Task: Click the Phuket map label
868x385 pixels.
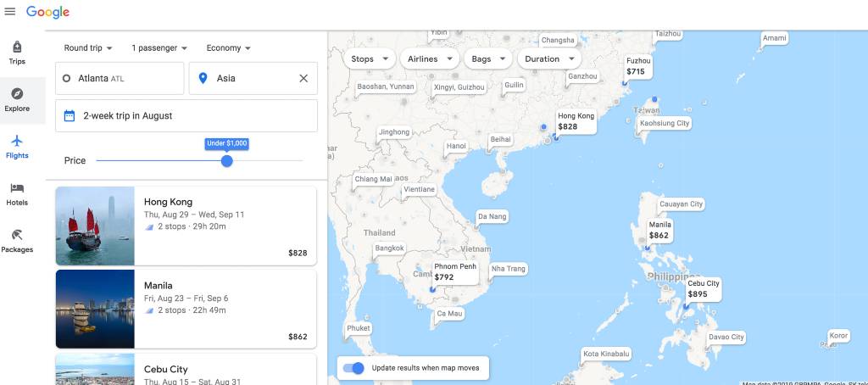Action: coord(359,328)
